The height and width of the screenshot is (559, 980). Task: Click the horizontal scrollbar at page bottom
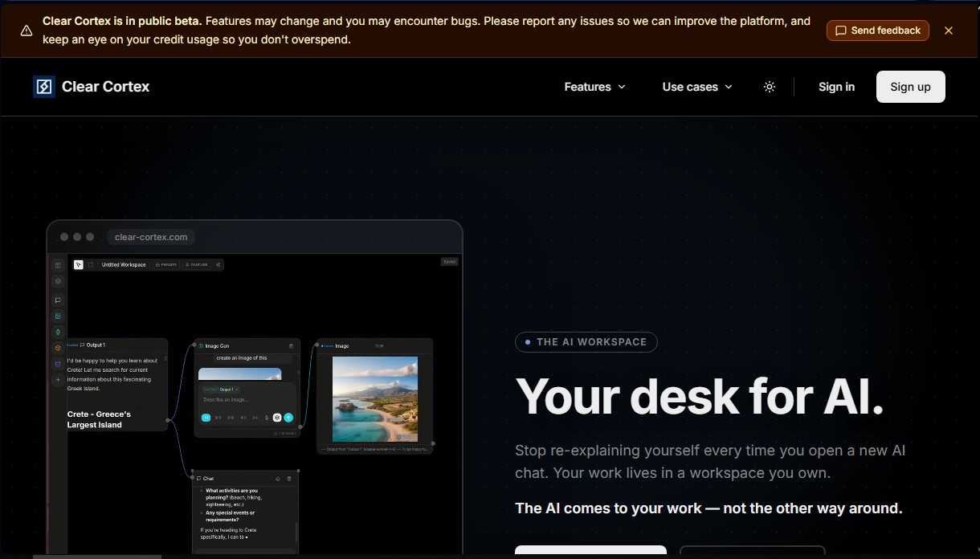tap(96, 556)
